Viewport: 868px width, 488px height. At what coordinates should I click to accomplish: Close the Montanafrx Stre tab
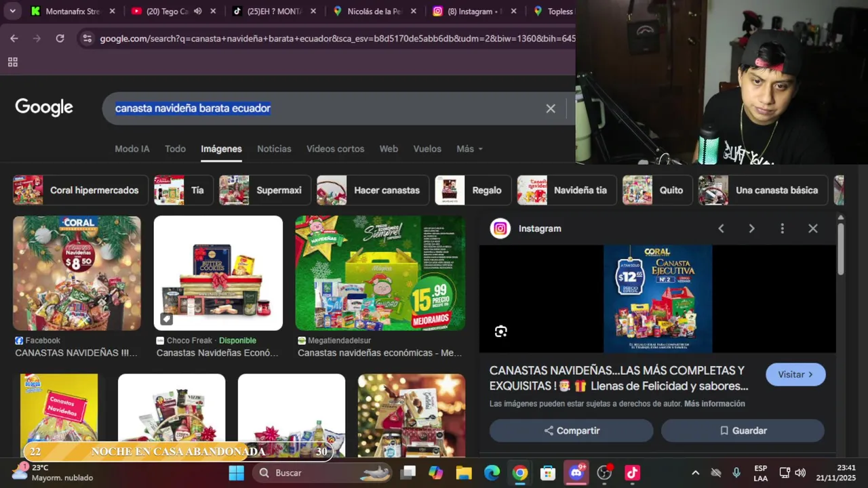click(x=112, y=11)
